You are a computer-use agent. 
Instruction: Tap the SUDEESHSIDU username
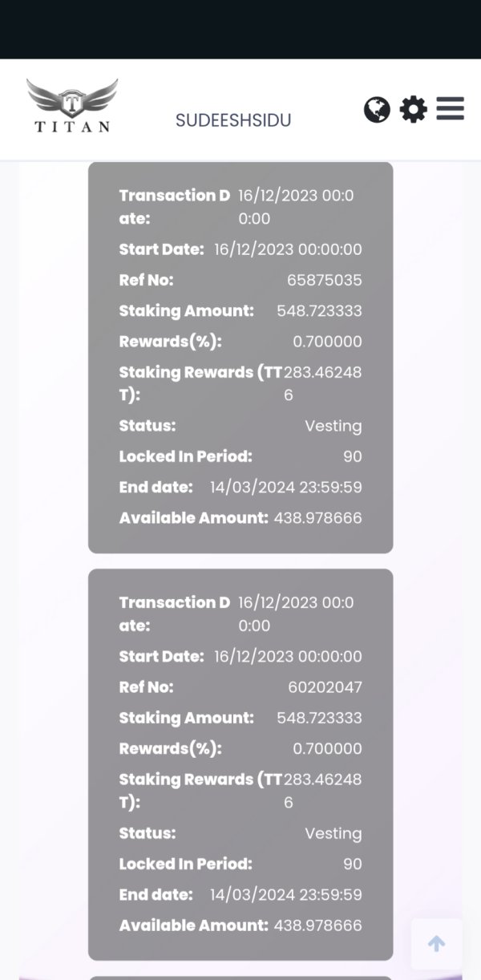[x=233, y=120]
